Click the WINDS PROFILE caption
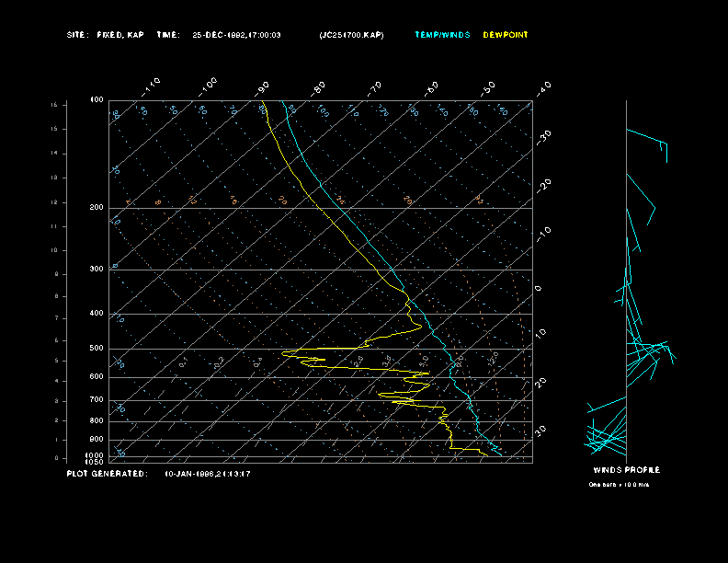This screenshot has height=563, width=728. [x=626, y=470]
